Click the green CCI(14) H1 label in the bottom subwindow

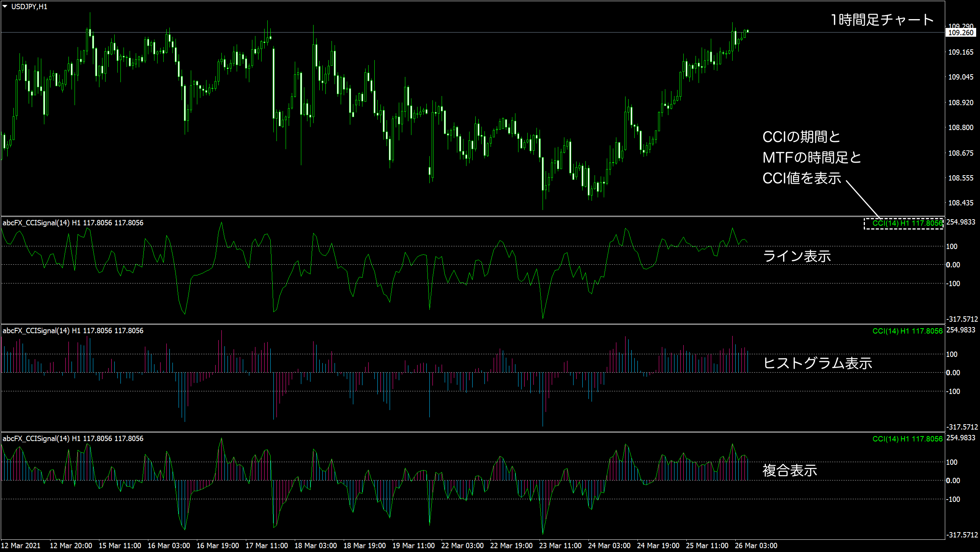(907, 439)
